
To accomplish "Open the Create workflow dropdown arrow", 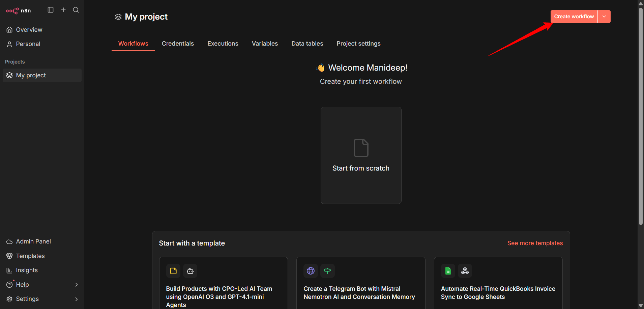I will coord(604,16).
